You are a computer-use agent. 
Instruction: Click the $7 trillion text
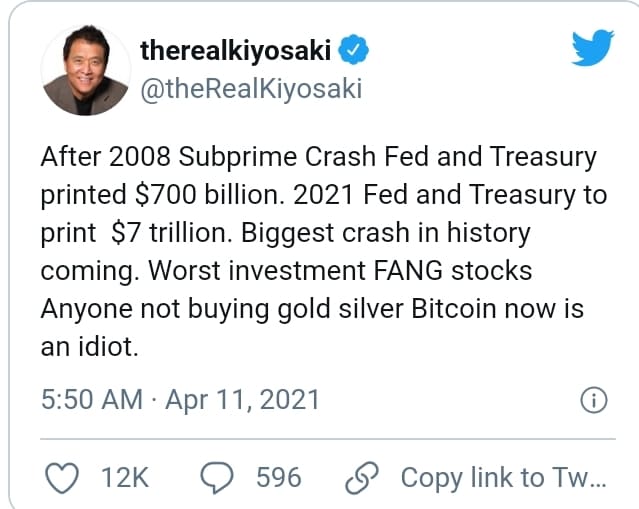169,233
